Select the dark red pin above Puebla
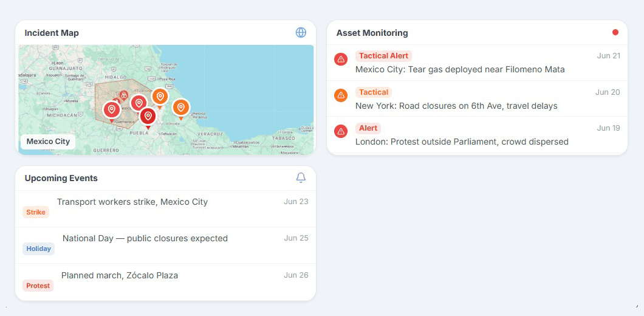The image size is (644, 316). tap(148, 117)
